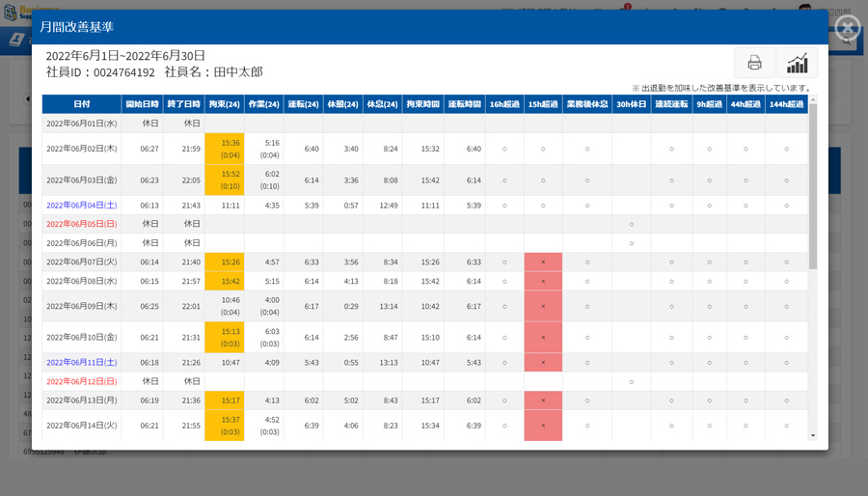Open the red 2022年06月05日(日) date link
This screenshot has width=868, height=496.
82,224
